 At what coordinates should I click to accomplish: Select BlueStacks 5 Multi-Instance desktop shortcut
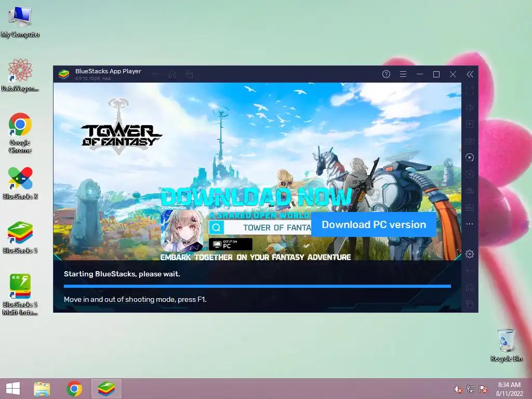click(x=20, y=295)
